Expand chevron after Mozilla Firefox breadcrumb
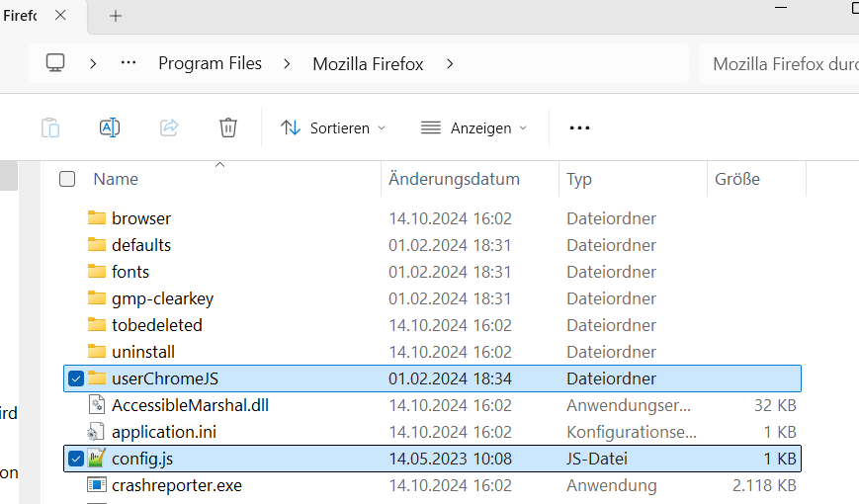Screen dimensions: 859x504 click(x=451, y=63)
